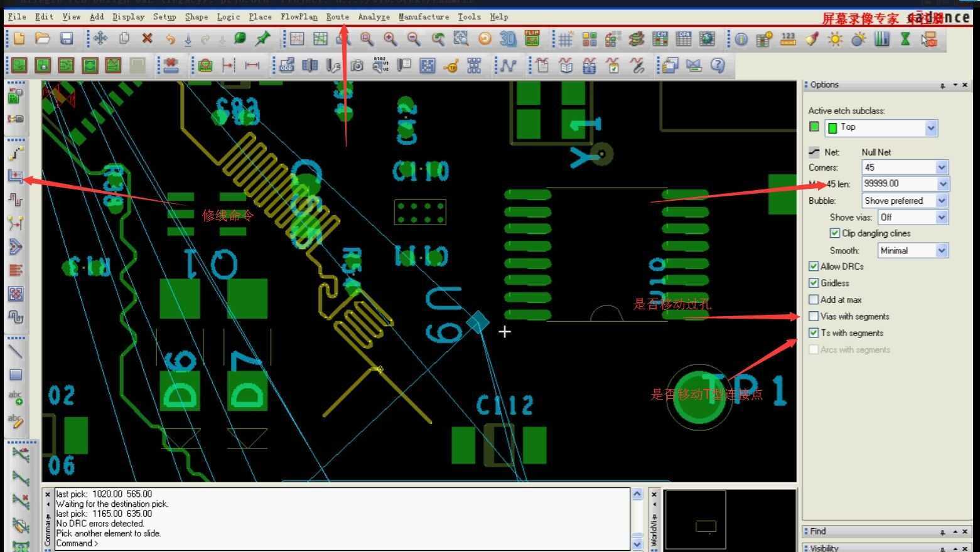Screen dimensions: 980x552
Task: Click the green subclass color swatch left of the Top dropdown
Action: 814,127
